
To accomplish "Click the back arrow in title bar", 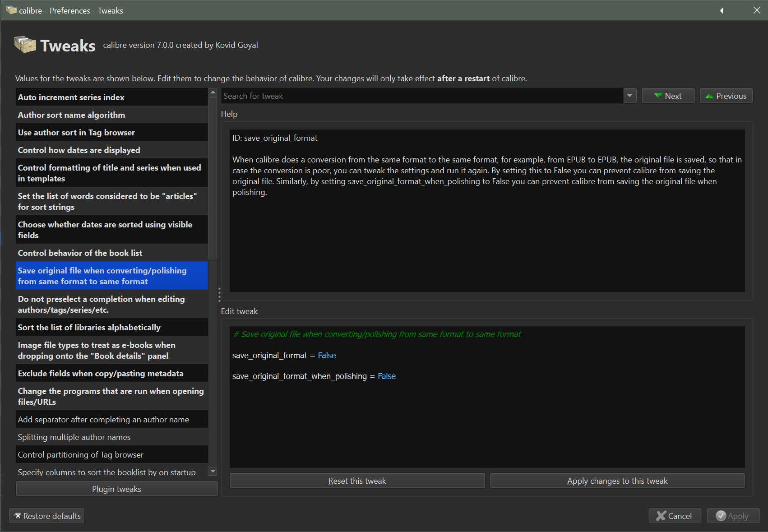I will [x=722, y=10].
